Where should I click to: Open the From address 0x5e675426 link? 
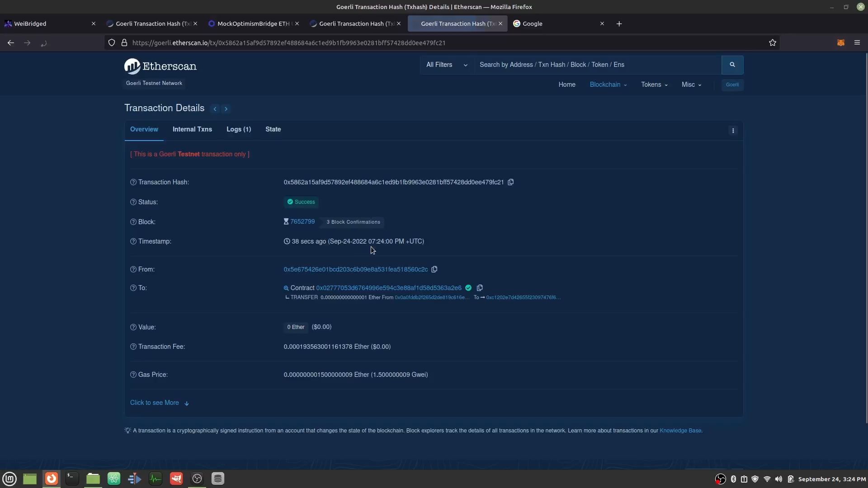[x=356, y=269]
